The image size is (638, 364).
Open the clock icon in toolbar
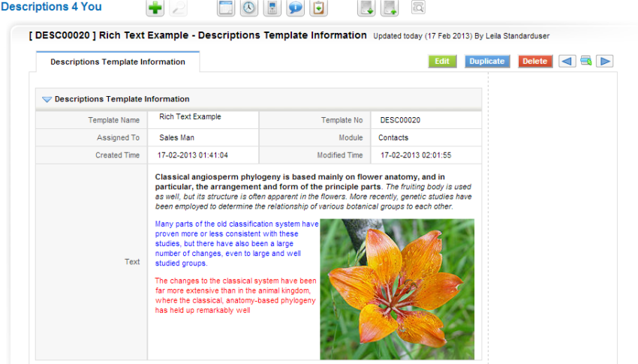pyautogui.click(x=249, y=8)
